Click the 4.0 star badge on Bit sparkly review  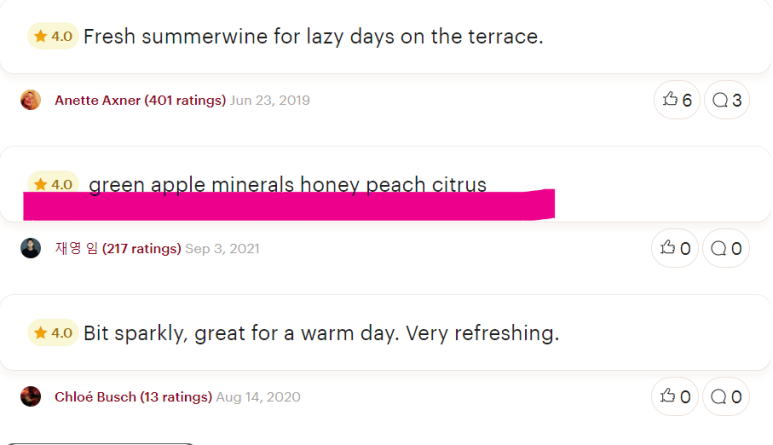pos(53,333)
